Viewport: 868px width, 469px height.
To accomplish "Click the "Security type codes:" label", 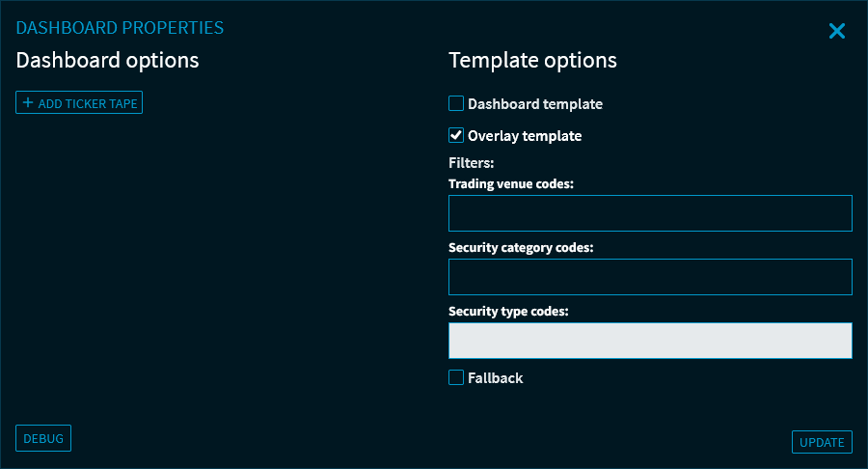I will (508, 311).
